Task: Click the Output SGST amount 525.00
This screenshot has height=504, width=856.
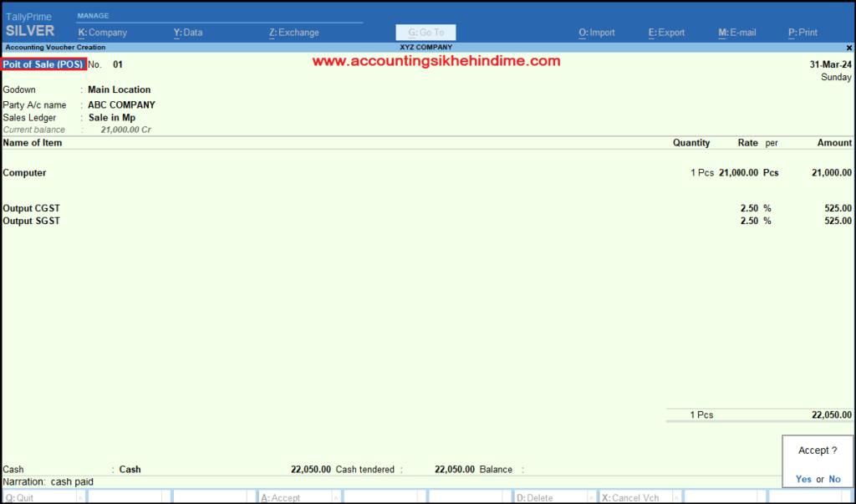Action: 838,221
